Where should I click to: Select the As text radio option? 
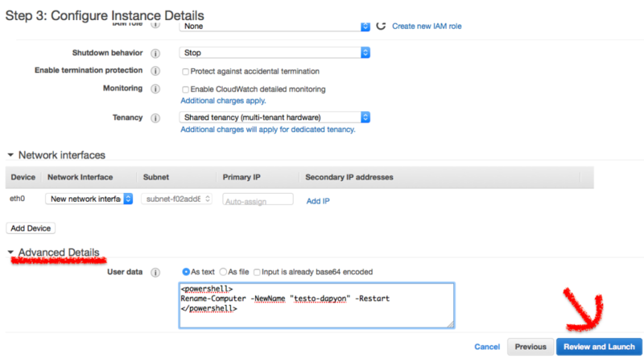pos(187,272)
